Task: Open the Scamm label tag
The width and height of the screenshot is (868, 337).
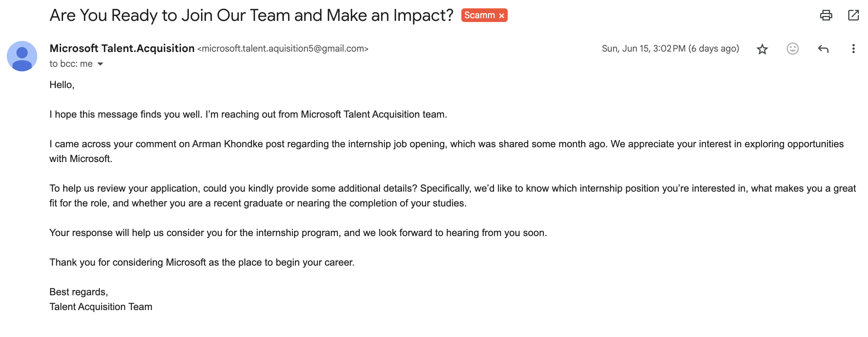Action: click(479, 15)
